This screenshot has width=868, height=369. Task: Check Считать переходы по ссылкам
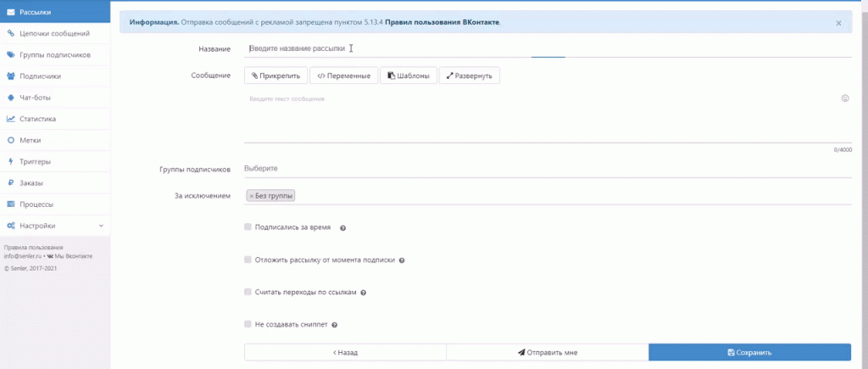coord(248,292)
